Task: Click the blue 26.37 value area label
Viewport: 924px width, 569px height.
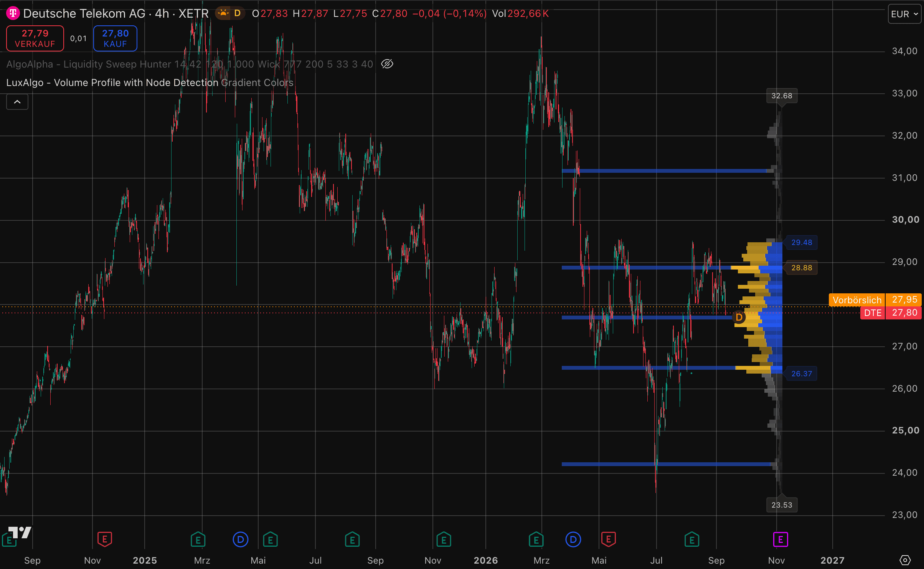Action: pyautogui.click(x=802, y=374)
